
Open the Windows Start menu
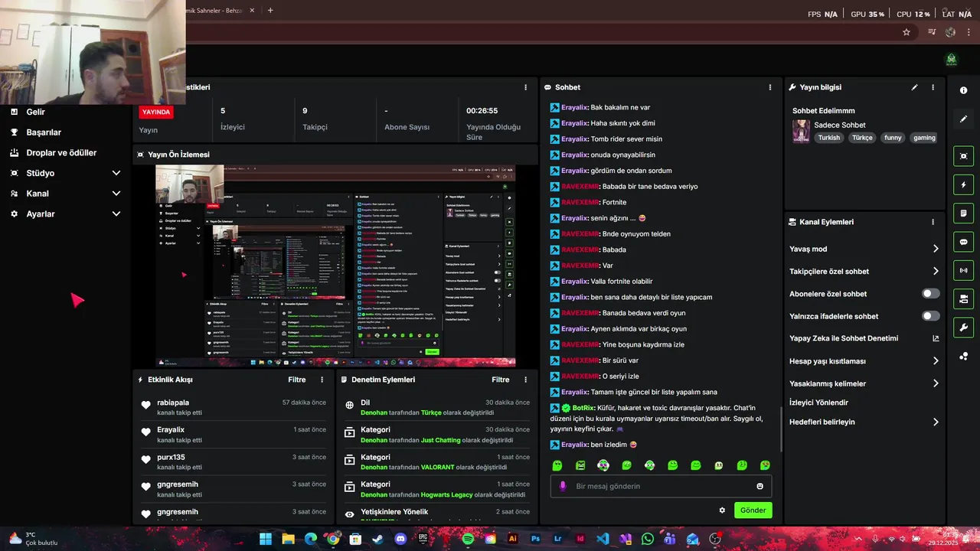coord(266,539)
